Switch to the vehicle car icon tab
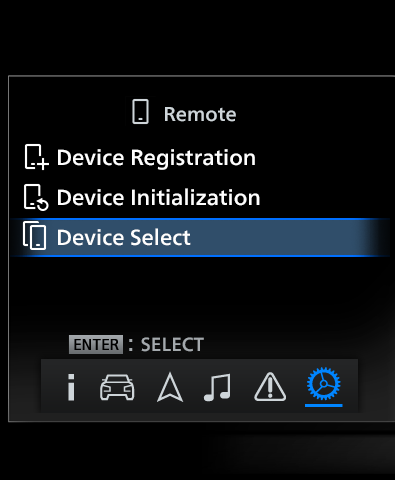 coord(117,387)
